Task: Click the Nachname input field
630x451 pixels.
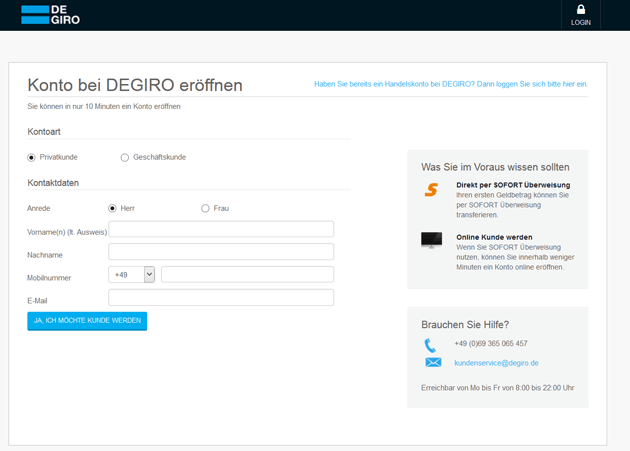Action: click(x=221, y=252)
